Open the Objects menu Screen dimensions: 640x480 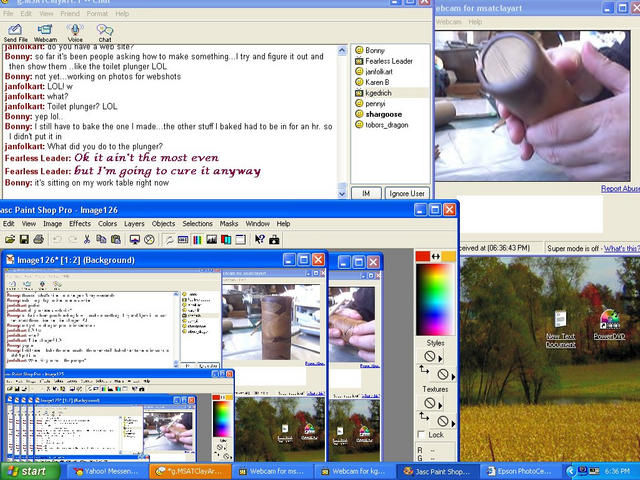point(163,224)
